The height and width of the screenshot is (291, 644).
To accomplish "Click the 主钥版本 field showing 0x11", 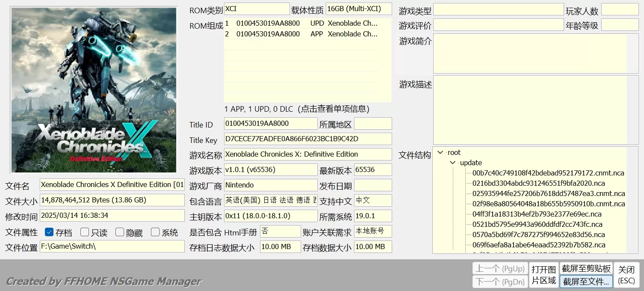I will (x=271, y=216).
